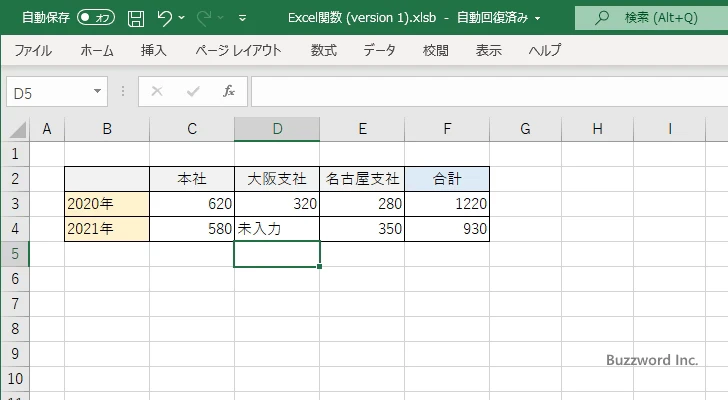Click the cell containing 1220

(447, 204)
